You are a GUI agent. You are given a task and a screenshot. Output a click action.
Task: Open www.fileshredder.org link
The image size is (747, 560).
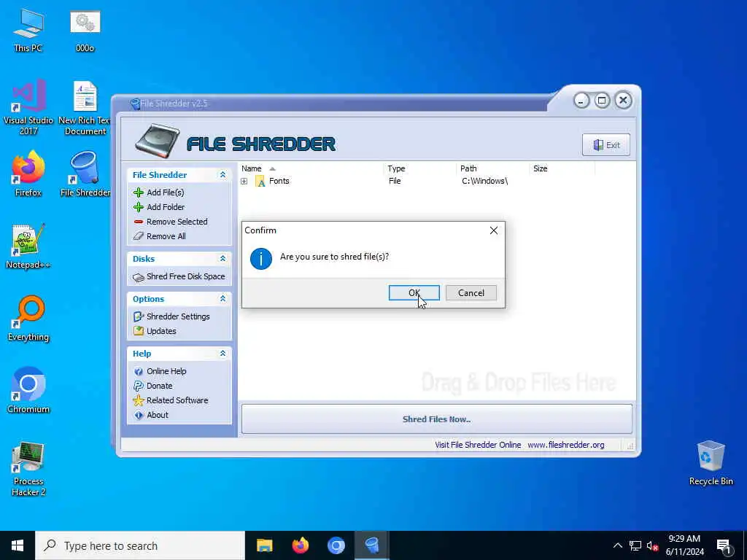(566, 445)
